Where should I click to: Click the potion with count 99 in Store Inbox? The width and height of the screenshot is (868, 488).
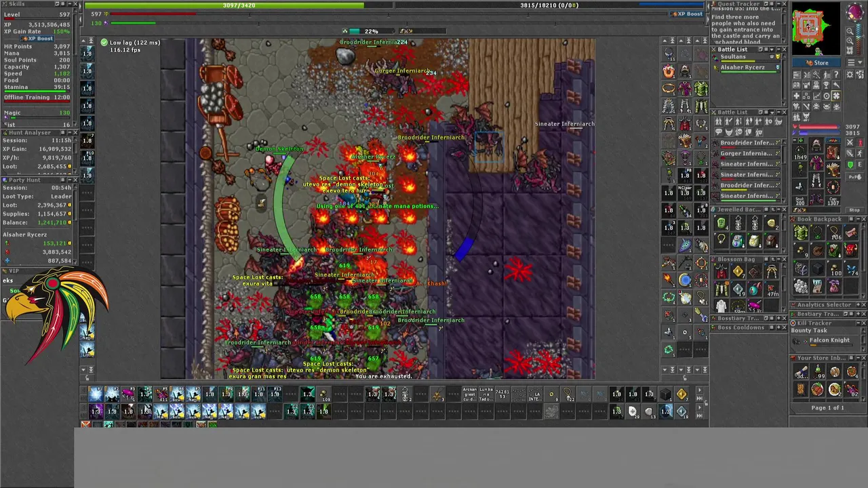pyautogui.click(x=818, y=371)
